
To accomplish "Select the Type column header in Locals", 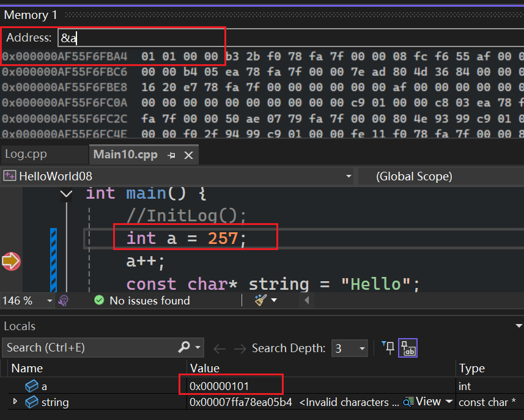I will coord(471,368).
